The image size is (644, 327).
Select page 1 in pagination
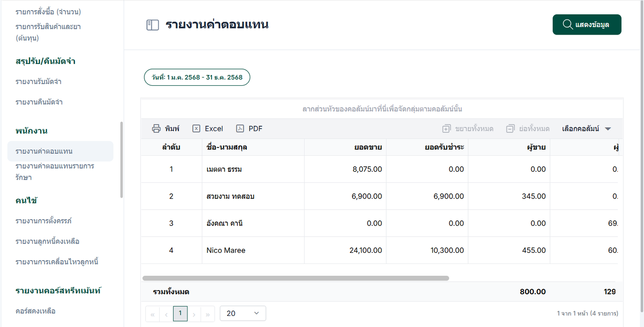180,313
